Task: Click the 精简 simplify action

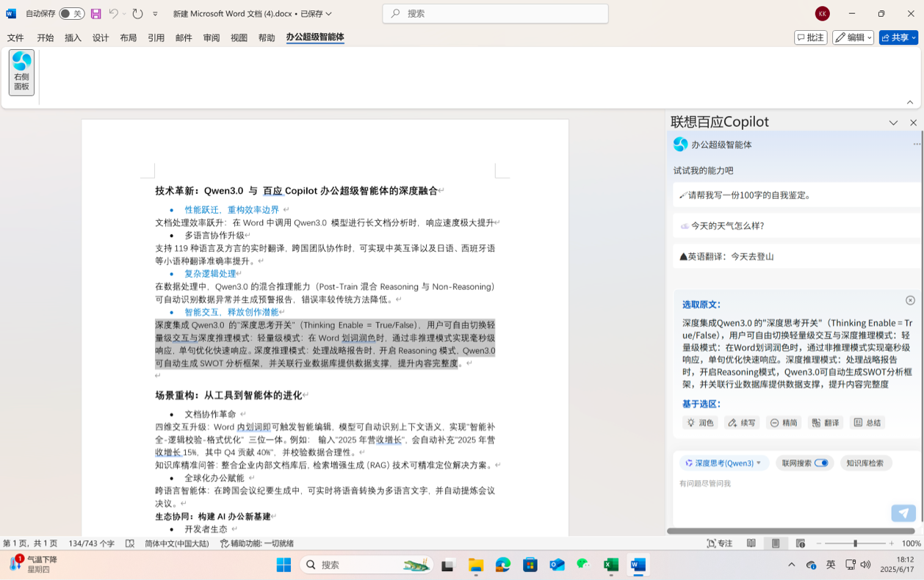Action: [783, 423]
